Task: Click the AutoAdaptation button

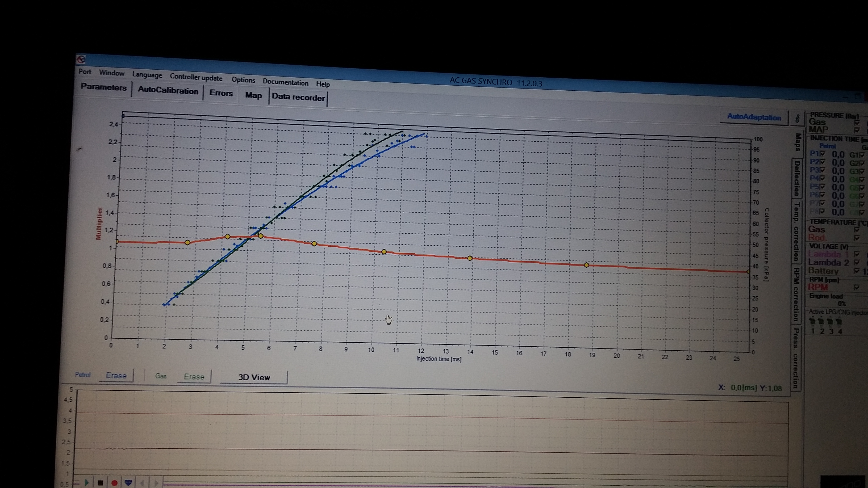Action: pos(754,117)
